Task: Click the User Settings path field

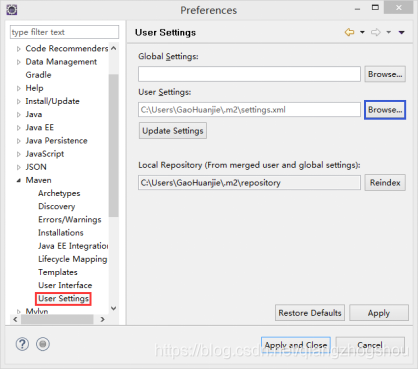Action: pyautogui.click(x=249, y=109)
